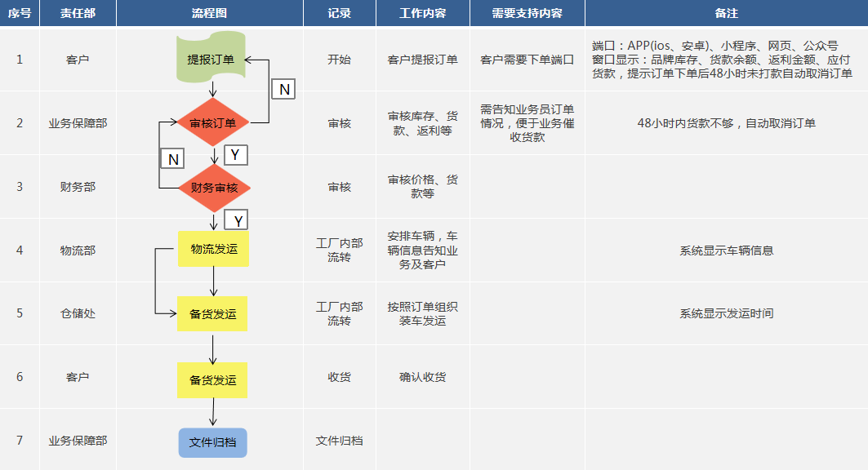Viewport: 868px width, 470px height.
Task: Select the 备货发运 box in the 仓储处 row
Action: pyautogui.click(x=212, y=314)
